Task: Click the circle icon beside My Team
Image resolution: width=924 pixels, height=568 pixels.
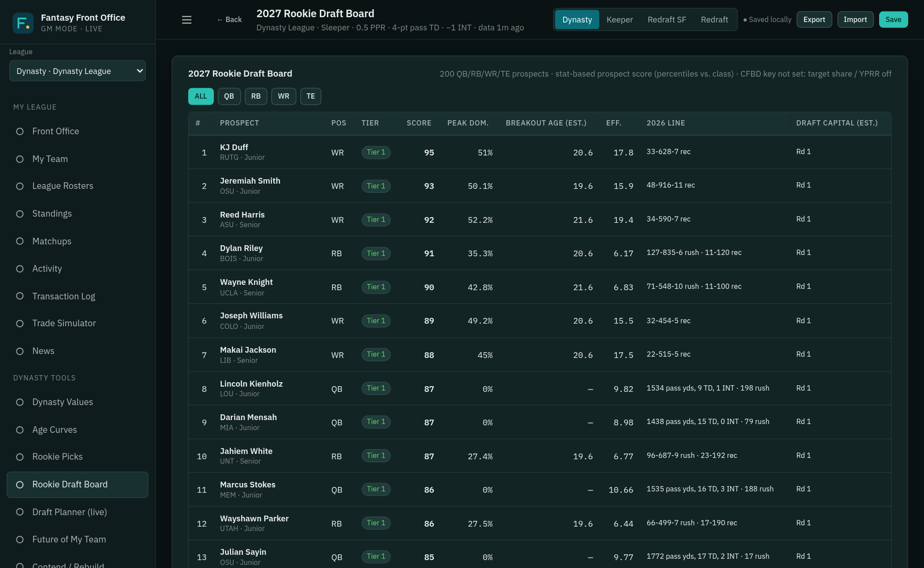Action: click(x=20, y=159)
